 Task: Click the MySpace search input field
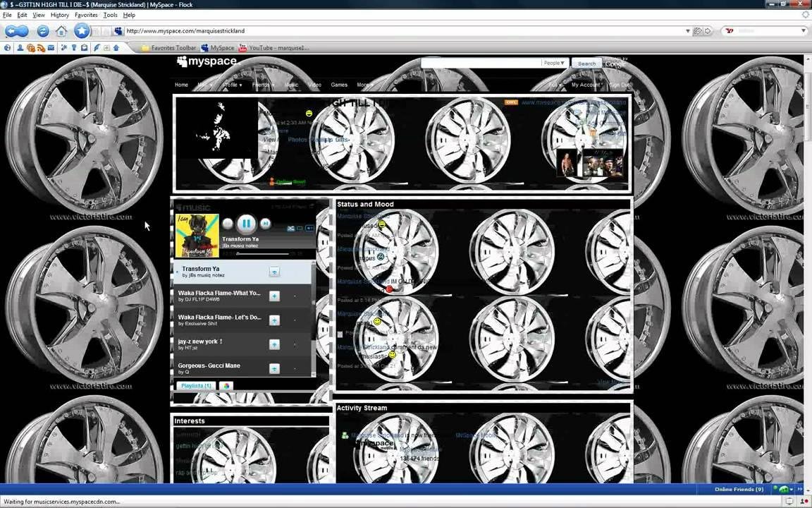[x=480, y=64]
